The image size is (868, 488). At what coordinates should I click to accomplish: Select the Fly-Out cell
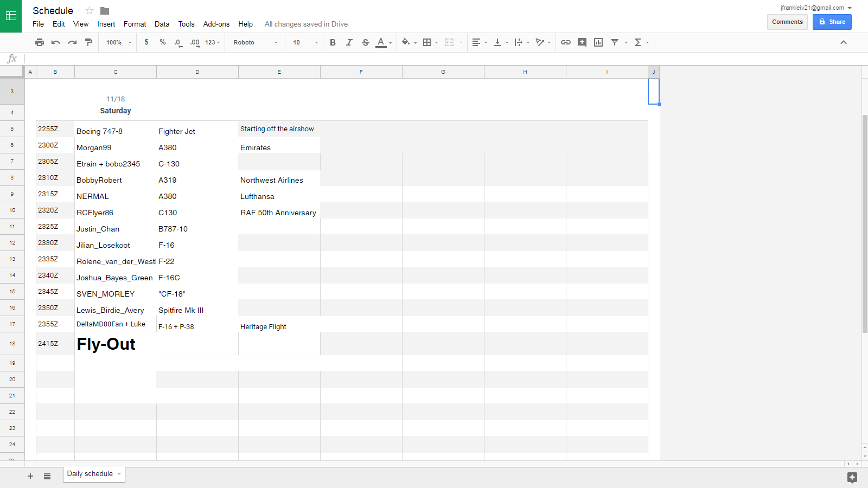pos(116,344)
